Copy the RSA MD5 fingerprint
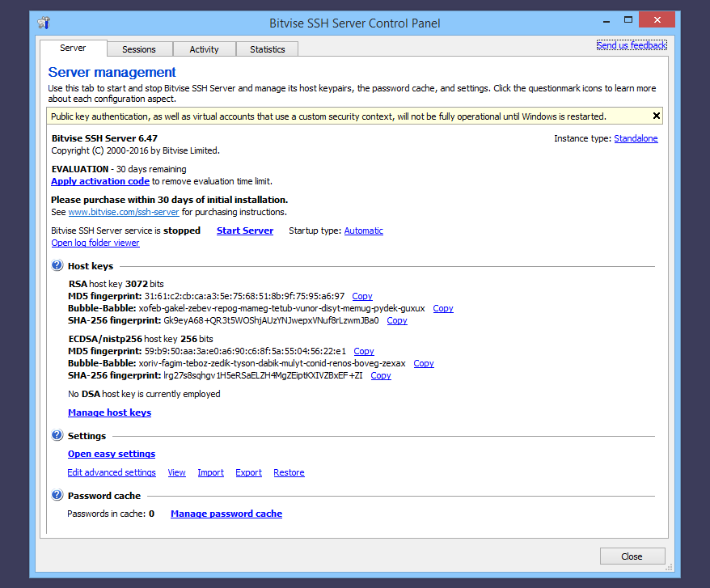Image resolution: width=710 pixels, height=588 pixels. (x=362, y=296)
